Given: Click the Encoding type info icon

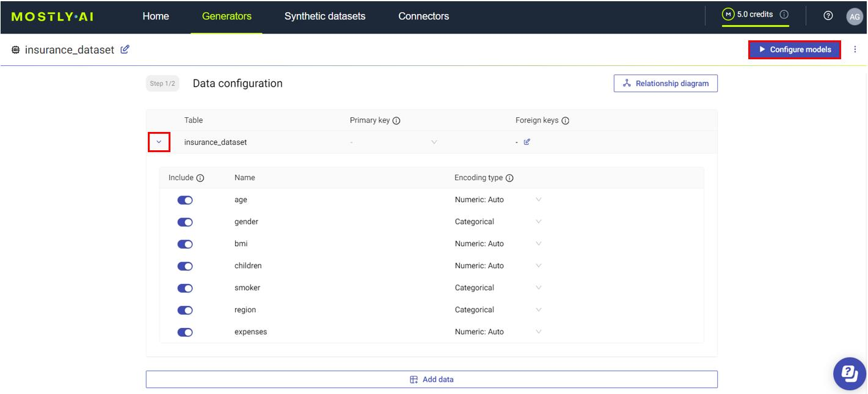Looking at the screenshot, I should click(509, 178).
